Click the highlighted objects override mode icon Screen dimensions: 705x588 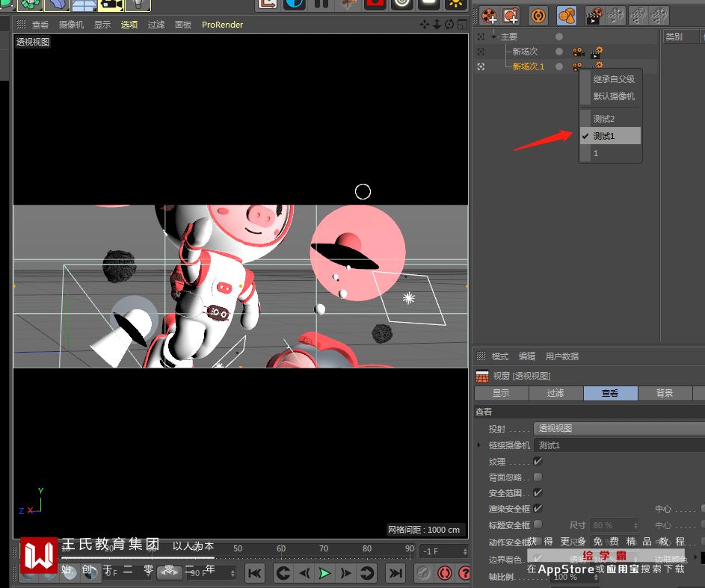click(567, 16)
